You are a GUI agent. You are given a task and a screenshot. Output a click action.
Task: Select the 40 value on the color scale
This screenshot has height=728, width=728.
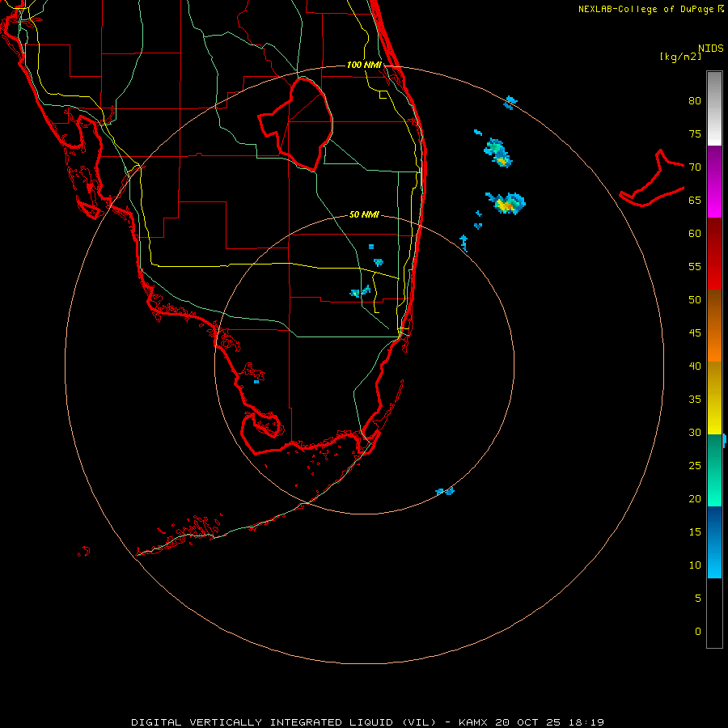tap(695, 366)
